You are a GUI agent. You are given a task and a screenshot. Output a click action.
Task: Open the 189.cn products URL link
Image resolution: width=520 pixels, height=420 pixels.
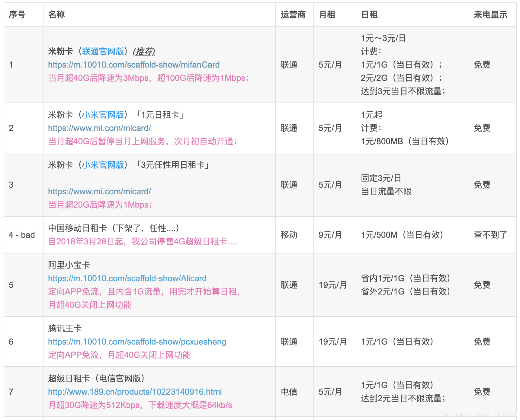(135, 392)
